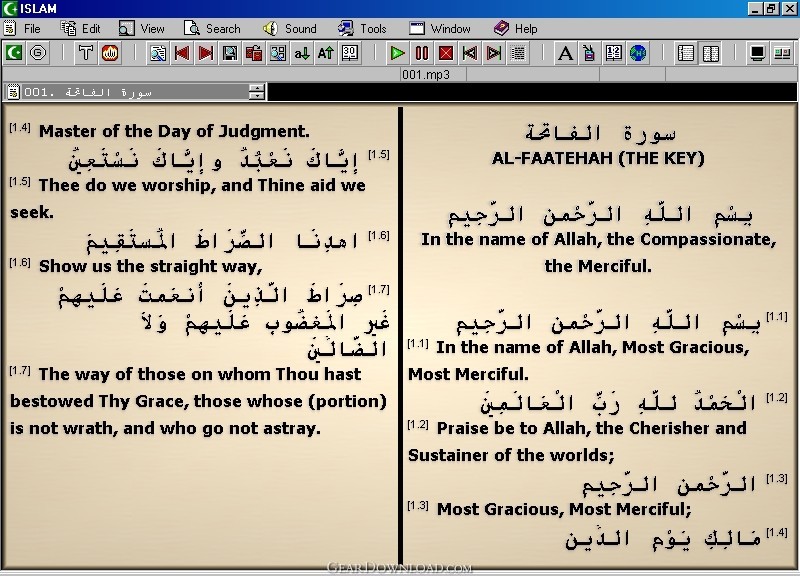
Task: Click the Arabic surah title heading
Action: click(601, 133)
